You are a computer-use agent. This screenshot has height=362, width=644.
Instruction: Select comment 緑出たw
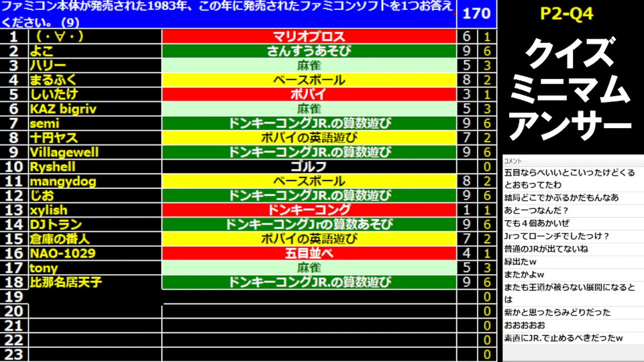pos(520,262)
